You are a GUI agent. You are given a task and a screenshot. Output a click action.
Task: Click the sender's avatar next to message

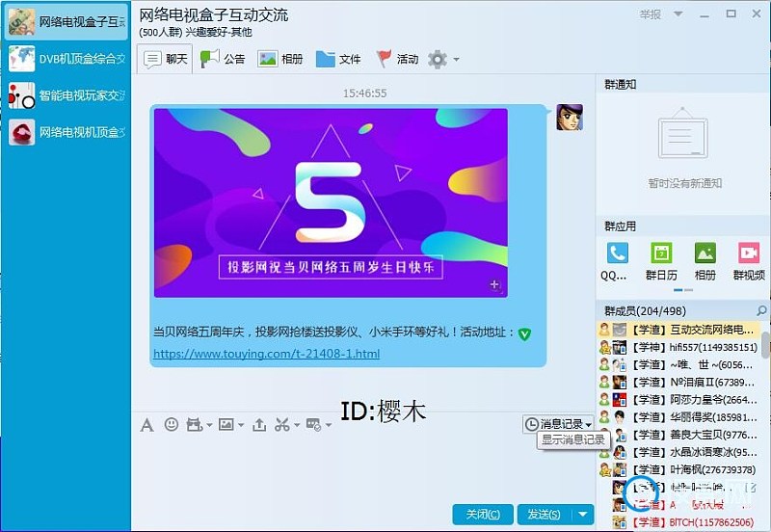pos(570,117)
